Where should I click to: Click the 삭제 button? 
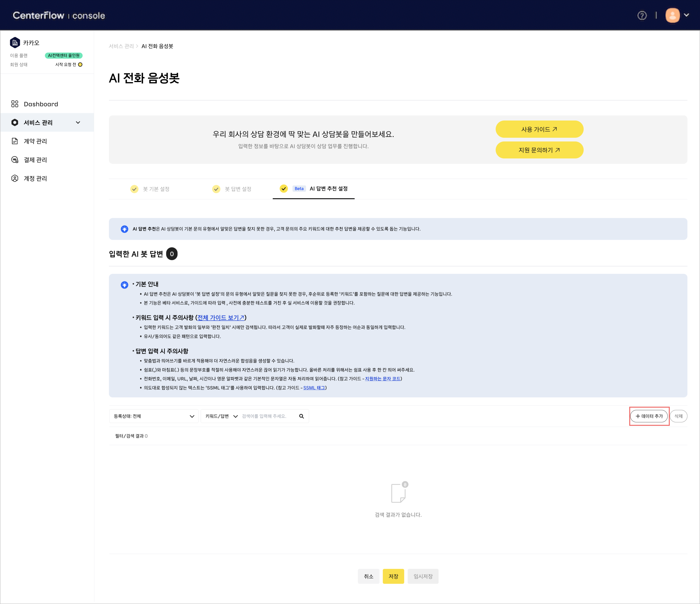[678, 416]
